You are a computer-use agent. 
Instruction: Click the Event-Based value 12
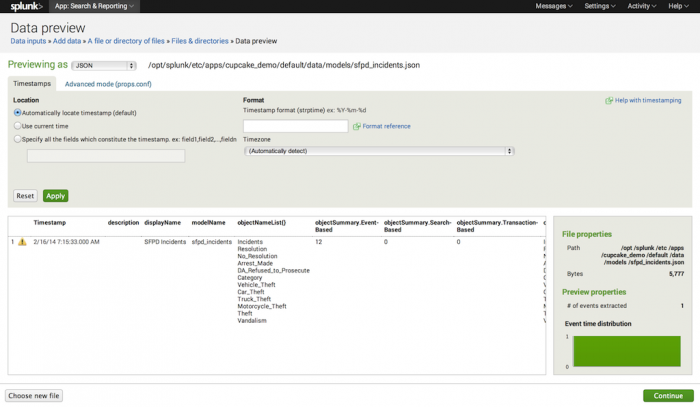(318, 242)
